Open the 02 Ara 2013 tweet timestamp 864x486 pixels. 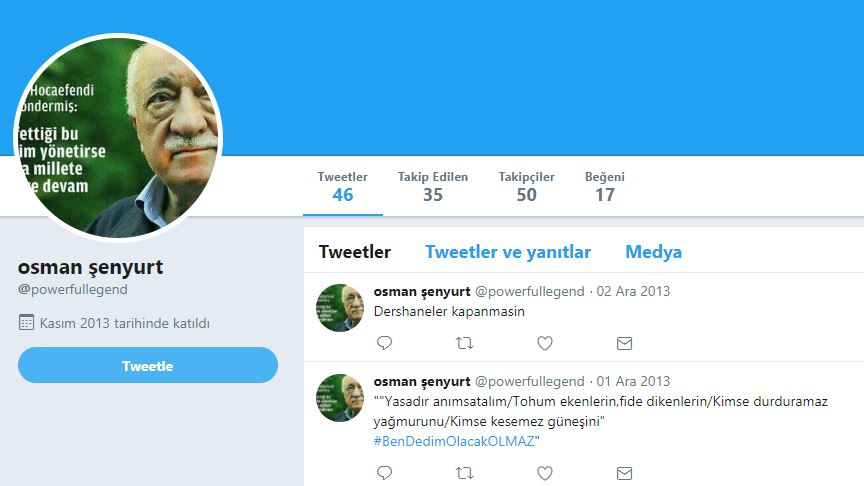[633, 291]
